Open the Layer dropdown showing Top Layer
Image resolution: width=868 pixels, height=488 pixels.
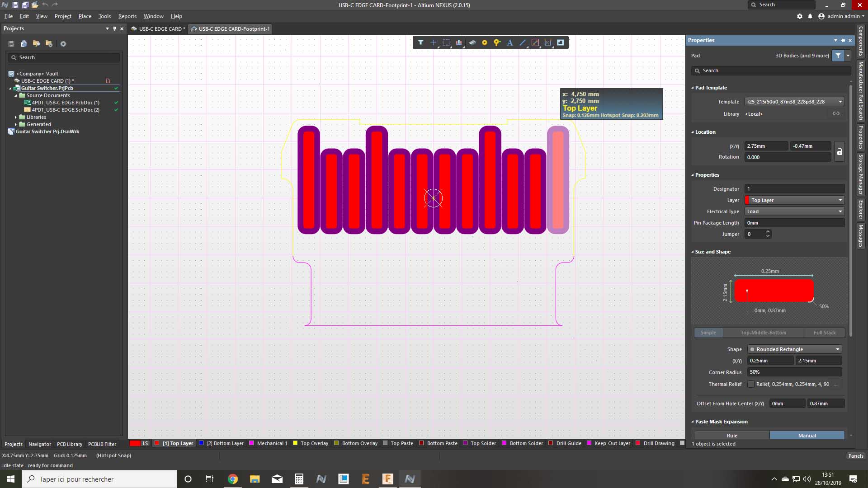tap(794, 200)
